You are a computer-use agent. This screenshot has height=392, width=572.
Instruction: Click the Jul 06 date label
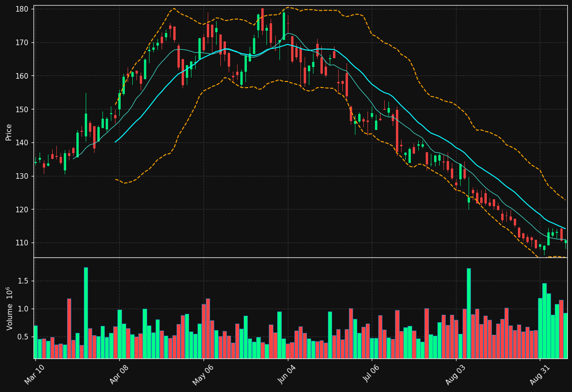(x=372, y=374)
